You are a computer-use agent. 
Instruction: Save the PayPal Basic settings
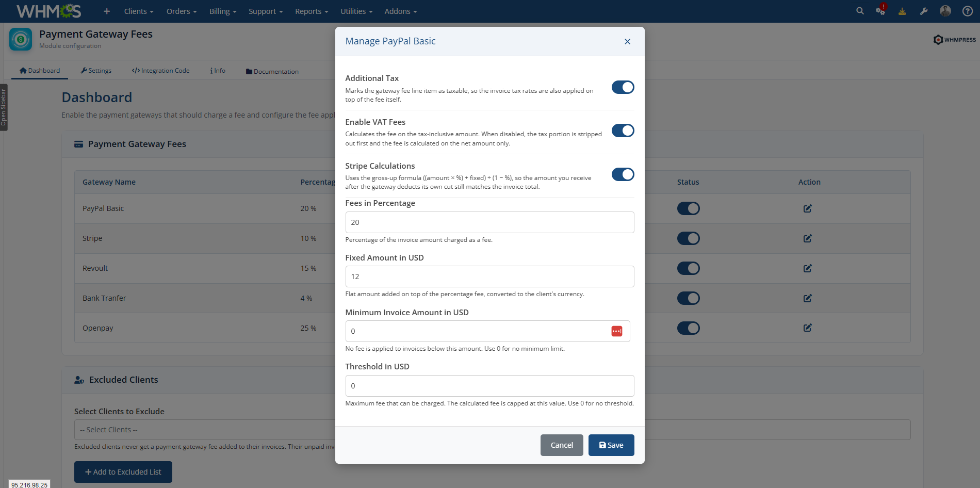click(x=611, y=445)
